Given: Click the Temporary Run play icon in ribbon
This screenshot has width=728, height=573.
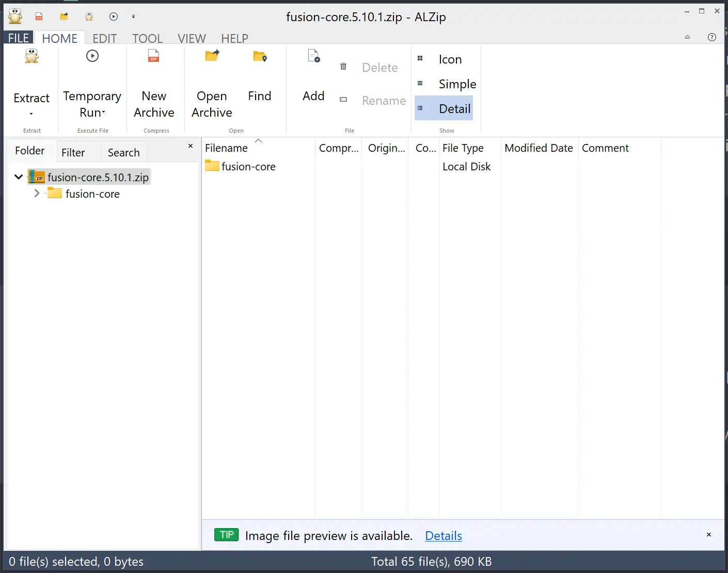Looking at the screenshot, I should [92, 56].
